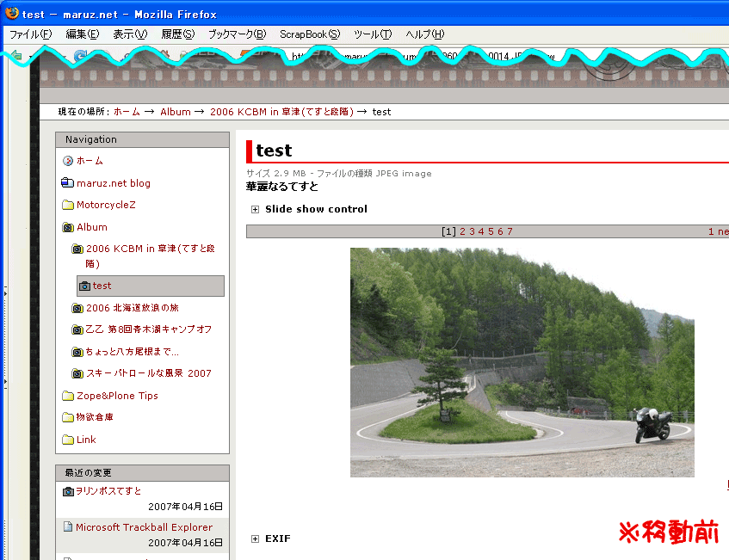
Task: Open the ヲリンポスてすと recent change link
Action: point(108,491)
